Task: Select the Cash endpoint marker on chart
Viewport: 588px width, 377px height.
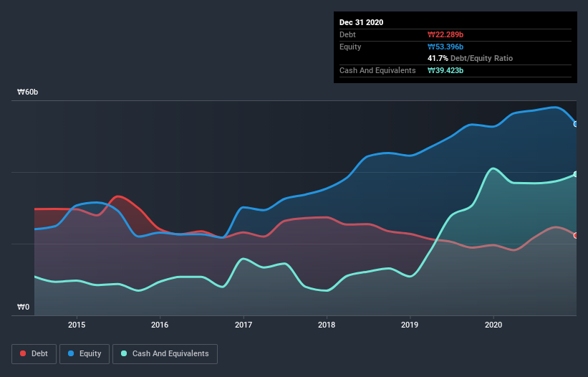Action: coord(576,174)
